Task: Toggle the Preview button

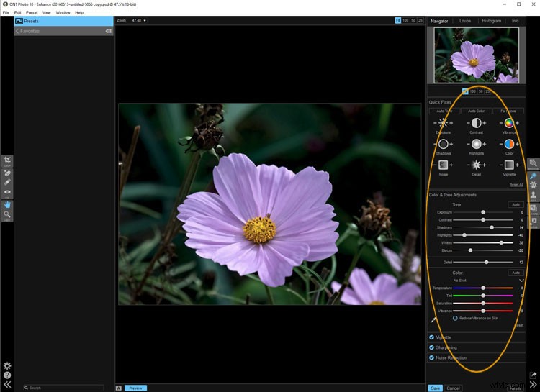Action: pyautogui.click(x=135, y=388)
